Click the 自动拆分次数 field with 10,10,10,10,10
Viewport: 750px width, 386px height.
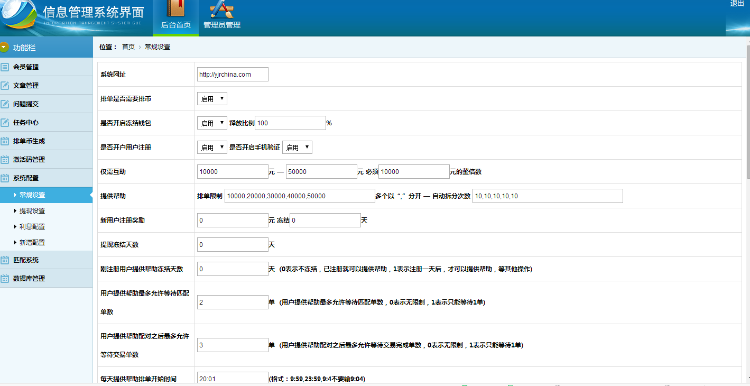(x=547, y=196)
